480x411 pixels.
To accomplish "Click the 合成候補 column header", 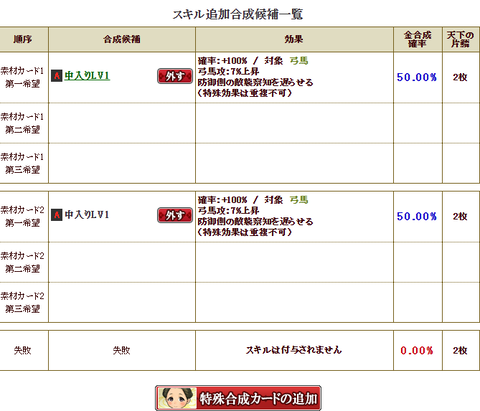I will pyautogui.click(x=122, y=39).
